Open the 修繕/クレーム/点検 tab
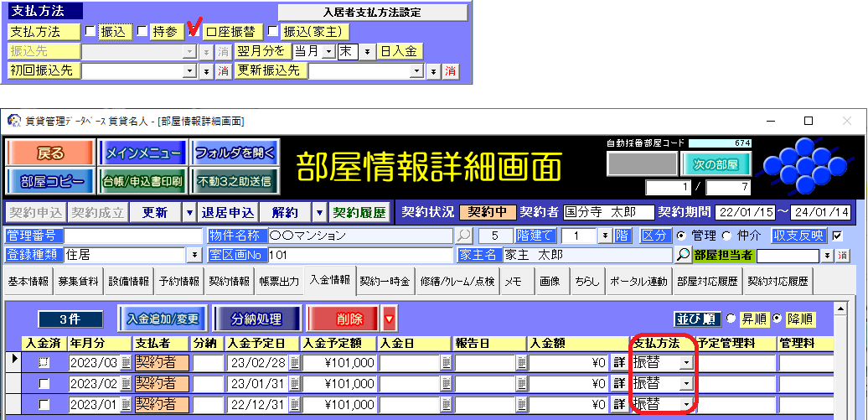 457,282
